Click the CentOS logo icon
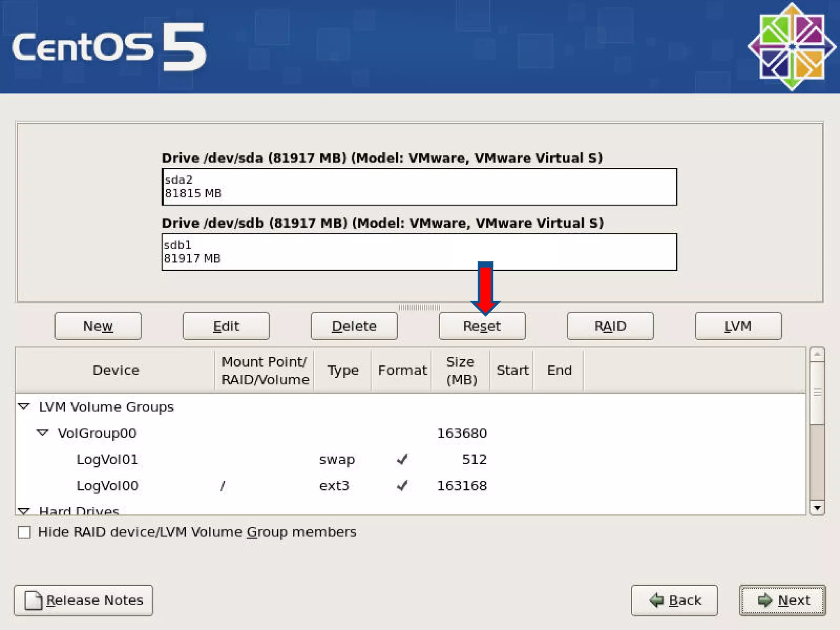 (x=792, y=47)
